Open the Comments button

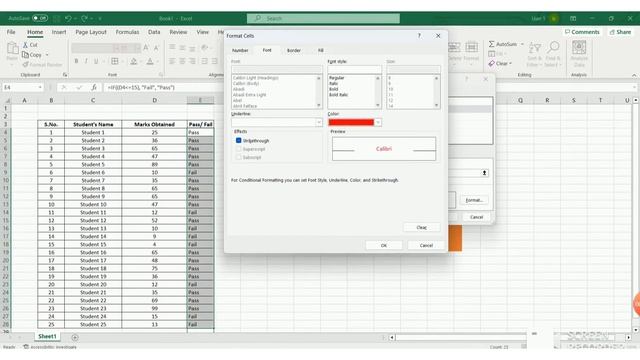pyautogui.click(x=582, y=32)
